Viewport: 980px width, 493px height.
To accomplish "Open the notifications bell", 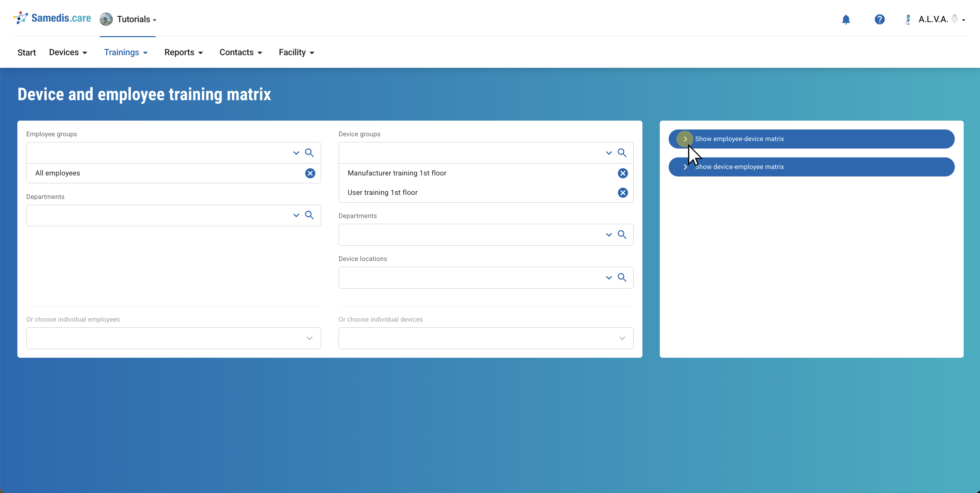I will point(846,19).
